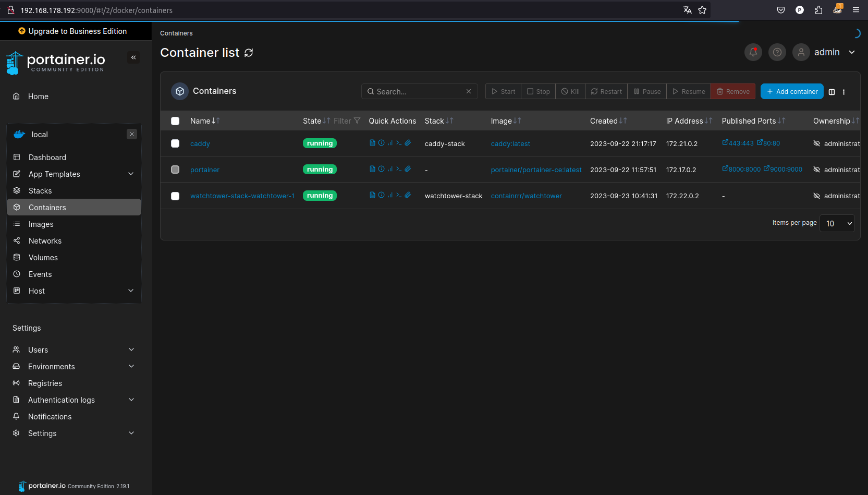Click the Add container button
This screenshot has height=495, width=868.
pyautogui.click(x=791, y=91)
